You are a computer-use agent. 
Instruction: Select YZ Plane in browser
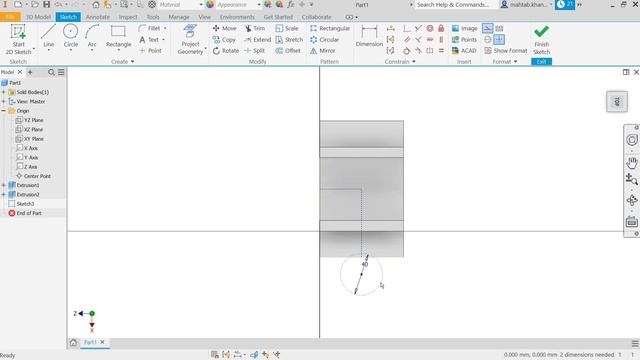[29, 120]
